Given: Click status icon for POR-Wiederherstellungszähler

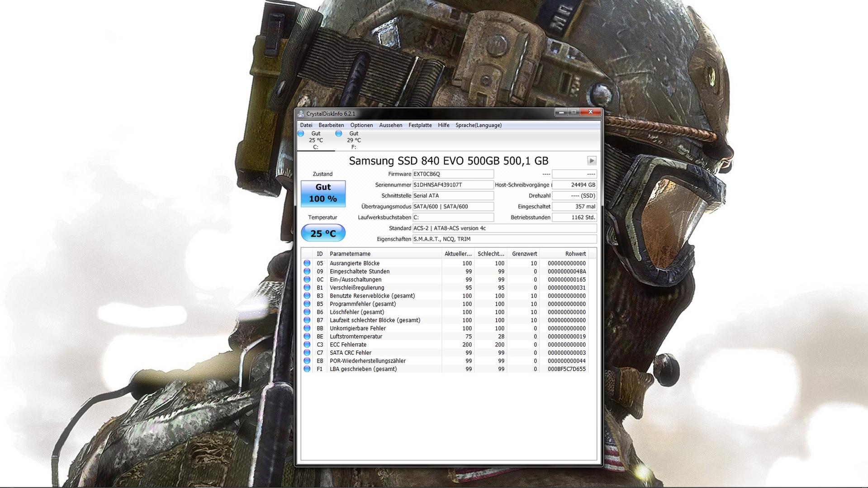Looking at the screenshot, I should coord(307,361).
